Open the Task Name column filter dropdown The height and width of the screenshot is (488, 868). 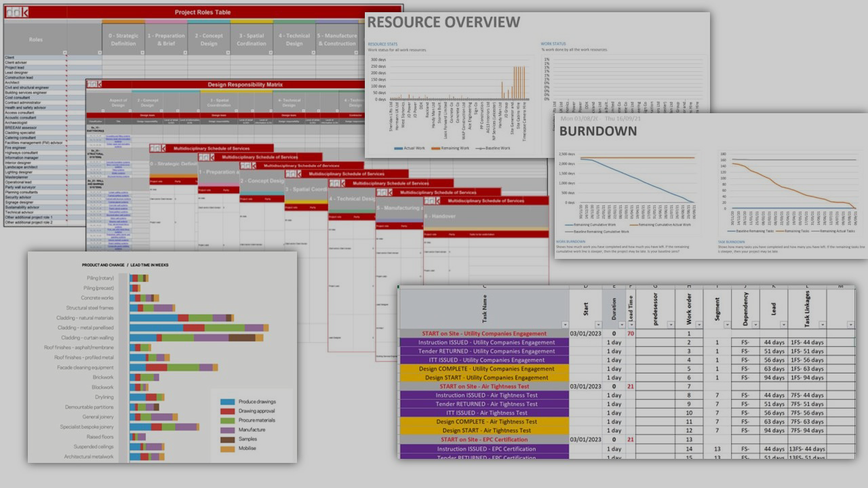click(565, 324)
